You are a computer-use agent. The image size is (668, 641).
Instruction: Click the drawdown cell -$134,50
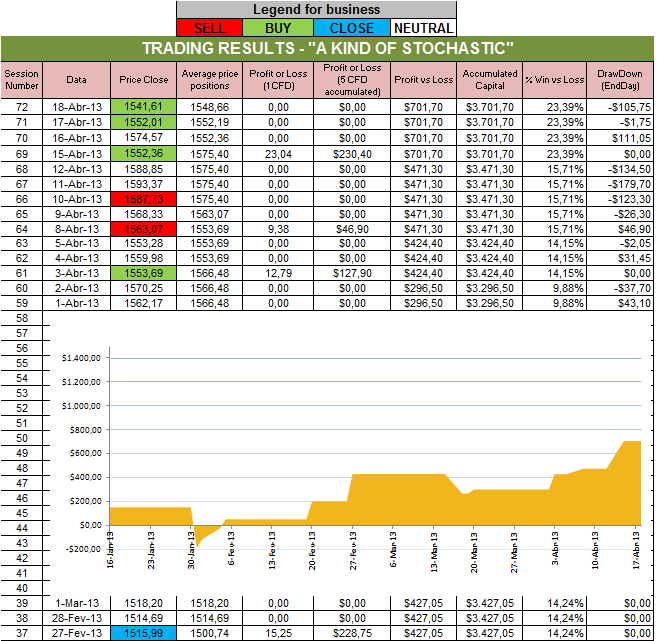[x=620, y=169]
